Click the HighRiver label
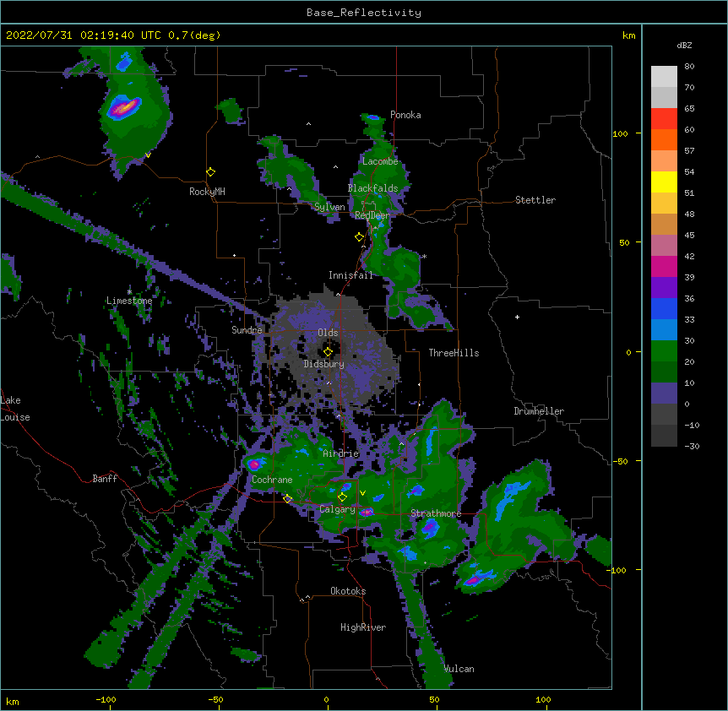The width and height of the screenshot is (728, 711). pyautogui.click(x=363, y=627)
